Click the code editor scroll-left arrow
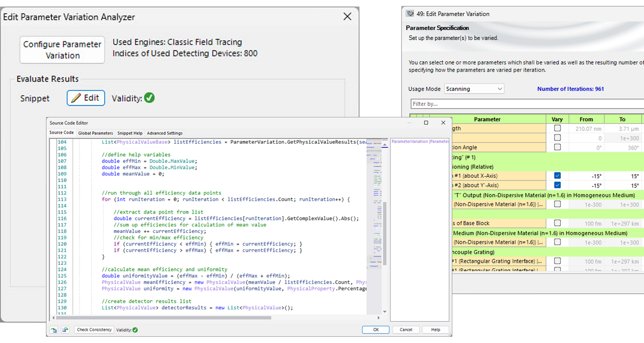The height and width of the screenshot is (343, 644). 53,318
